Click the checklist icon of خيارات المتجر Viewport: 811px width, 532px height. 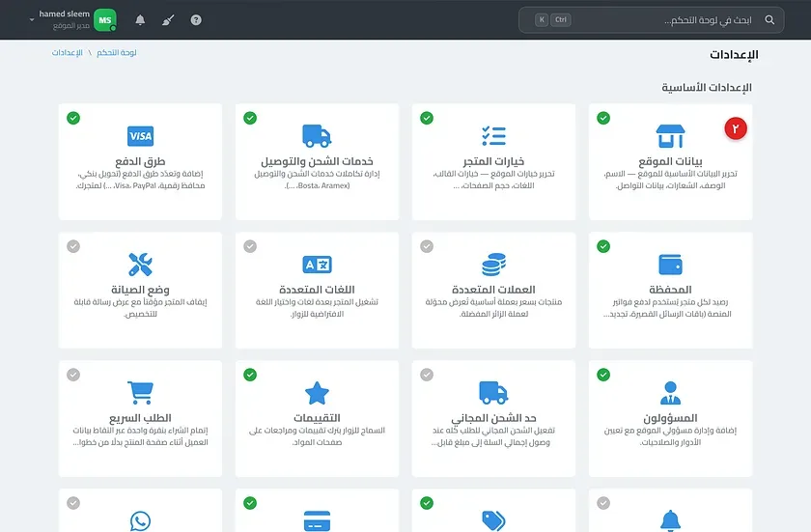[494, 136]
